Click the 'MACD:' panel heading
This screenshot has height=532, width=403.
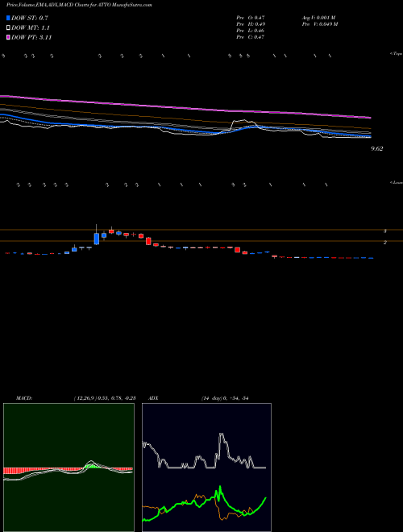tap(24, 398)
